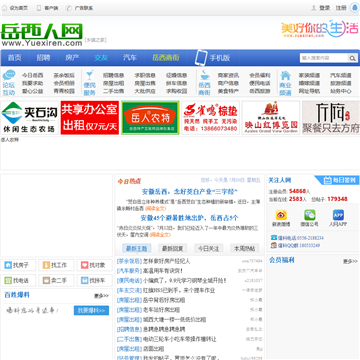Click the 找房子 shortcut button
The height and width of the screenshot is (360, 360).
point(18,265)
